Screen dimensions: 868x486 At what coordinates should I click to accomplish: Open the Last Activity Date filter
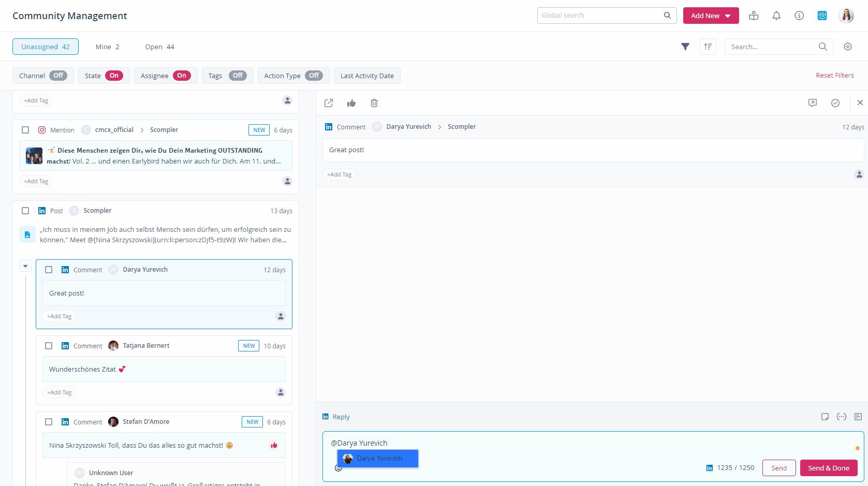coord(367,76)
